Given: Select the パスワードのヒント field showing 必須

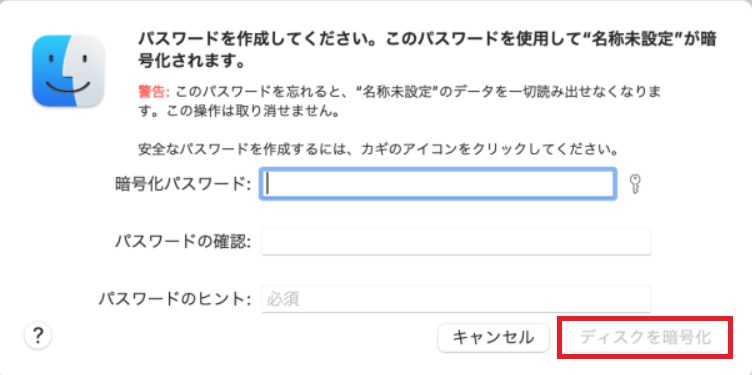Looking at the screenshot, I should (x=456, y=299).
